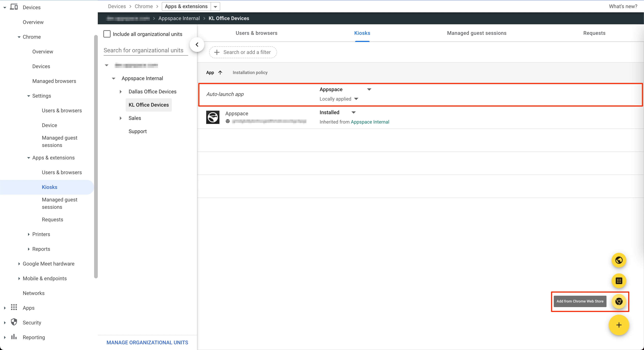644x350 pixels.
Task: Click the yellow plus floating button
Action: pos(619,325)
